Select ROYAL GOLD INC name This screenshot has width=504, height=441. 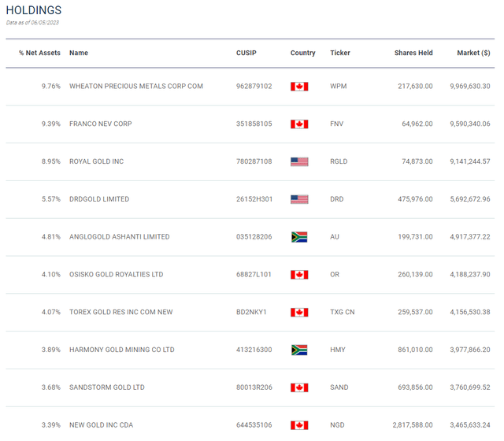96,161
